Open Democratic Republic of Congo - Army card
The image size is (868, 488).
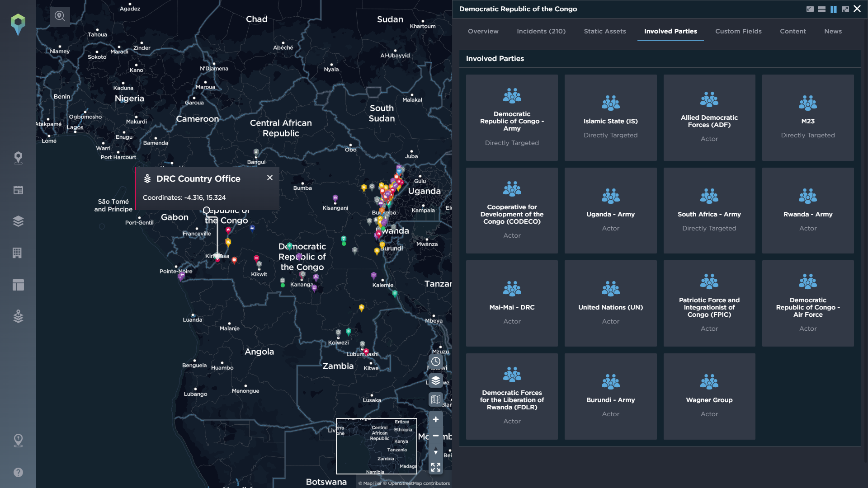[512, 117]
